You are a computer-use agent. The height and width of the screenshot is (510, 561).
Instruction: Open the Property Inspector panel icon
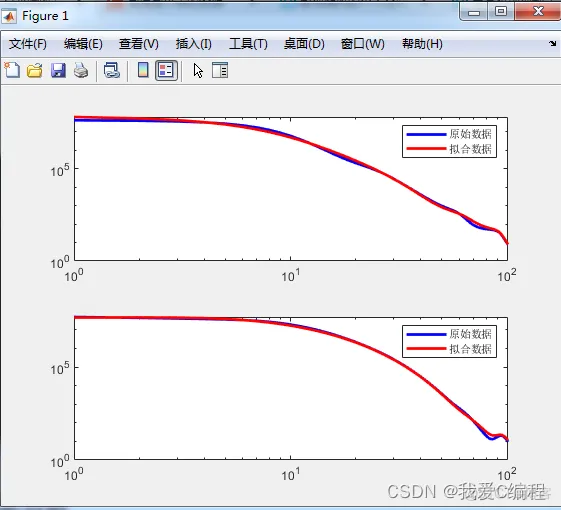220,70
